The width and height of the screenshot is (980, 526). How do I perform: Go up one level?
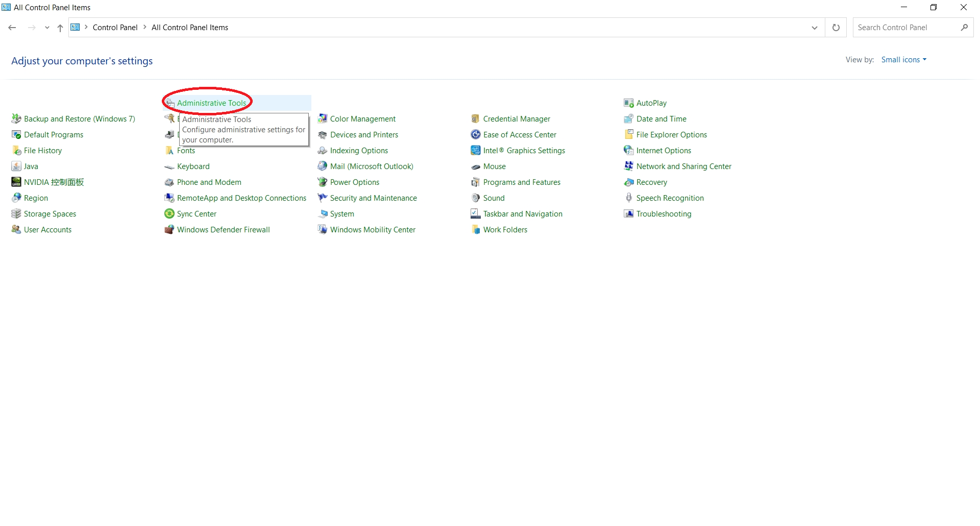pos(60,28)
